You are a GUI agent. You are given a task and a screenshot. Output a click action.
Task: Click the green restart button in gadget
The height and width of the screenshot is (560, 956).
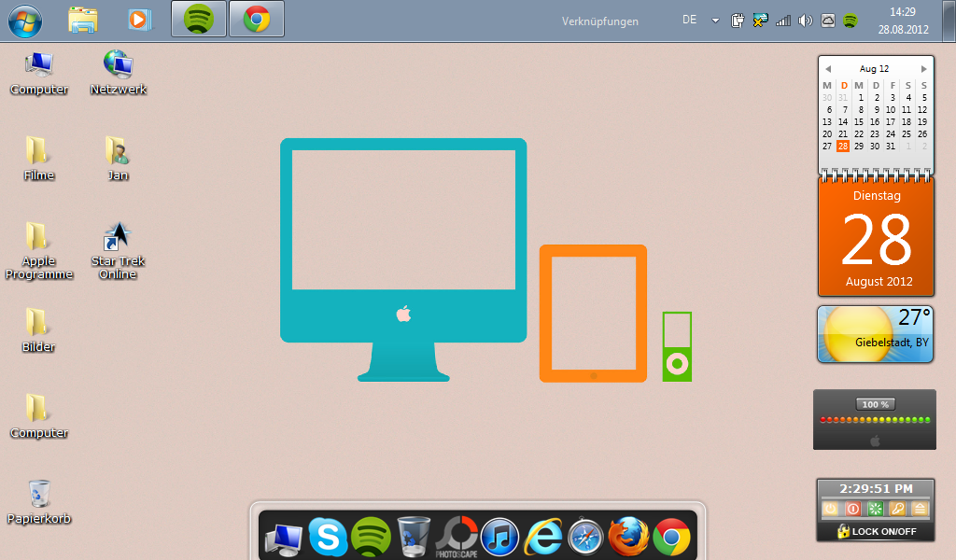click(876, 509)
